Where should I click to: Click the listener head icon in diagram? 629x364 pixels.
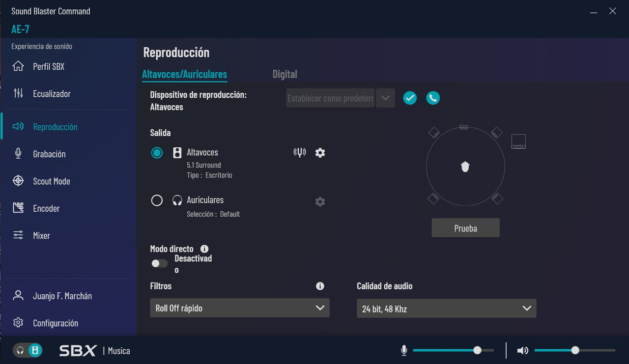pyautogui.click(x=465, y=167)
